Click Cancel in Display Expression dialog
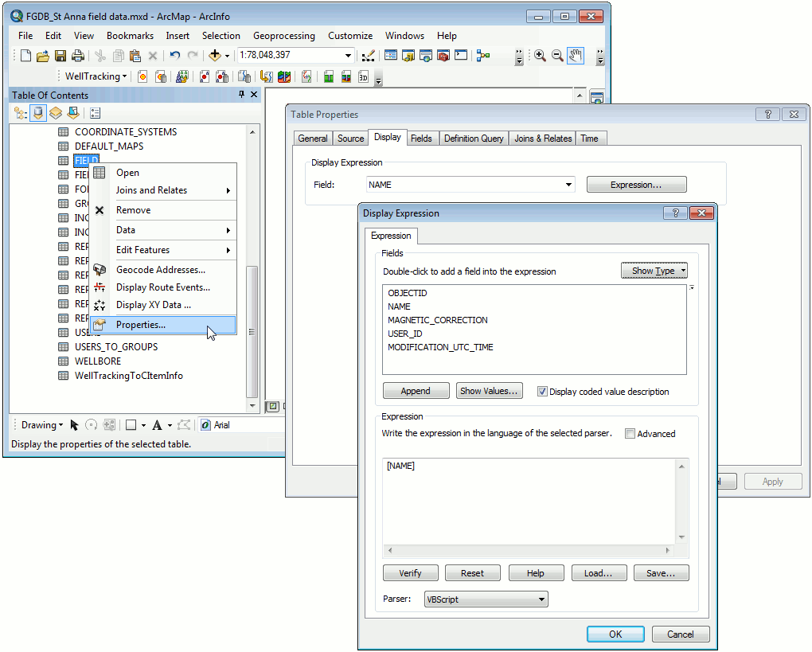812x652 pixels. coord(681,634)
